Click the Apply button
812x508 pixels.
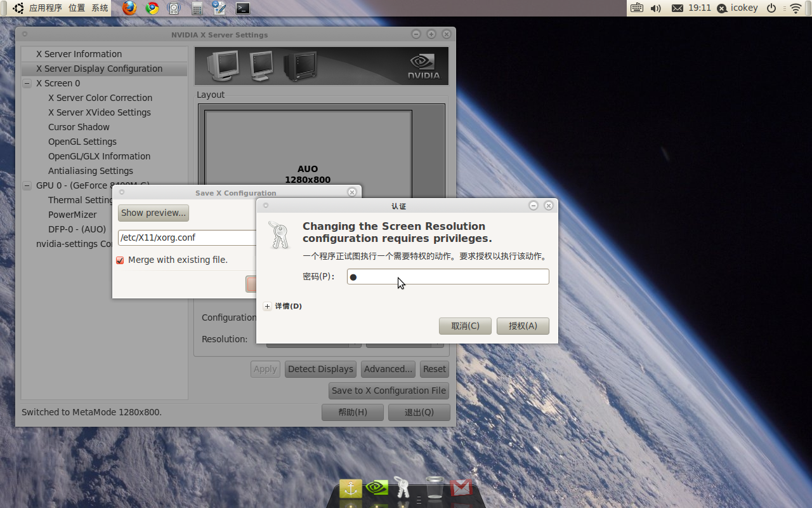click(x=265, y=369)
